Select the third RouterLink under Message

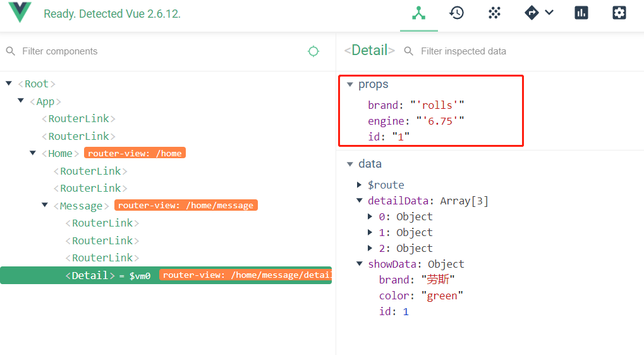click(x=102, y=258)
